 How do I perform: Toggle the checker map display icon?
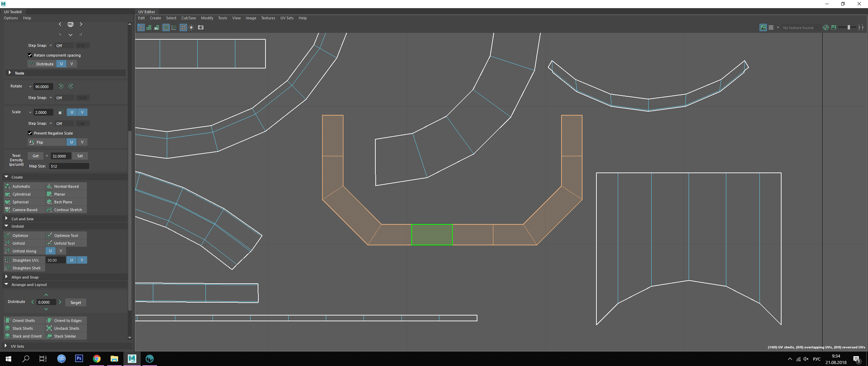(x=771, y=28)
